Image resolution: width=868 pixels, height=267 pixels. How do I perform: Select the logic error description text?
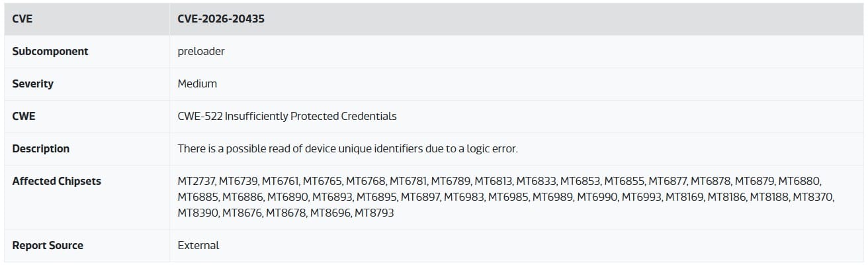tap(347, 148)
